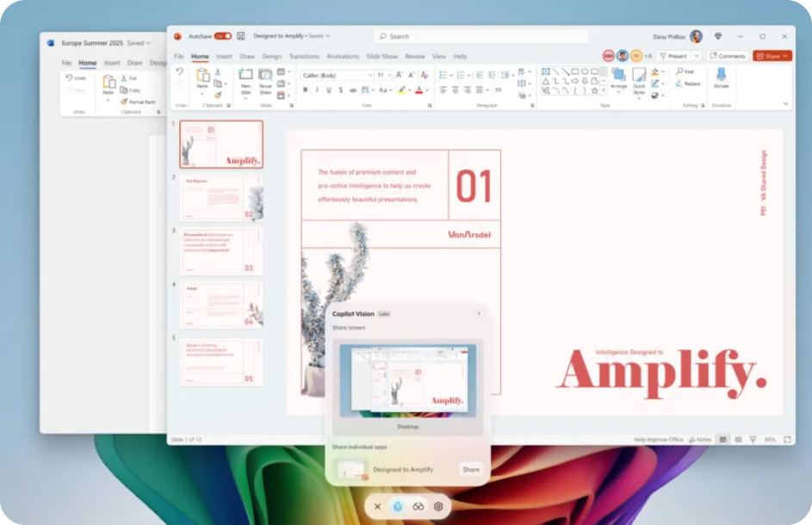The height and width of the screenshot is (525, 812).
Task: Open the Calibri (Body) font dropdown
Action: (x=369, y=76)
